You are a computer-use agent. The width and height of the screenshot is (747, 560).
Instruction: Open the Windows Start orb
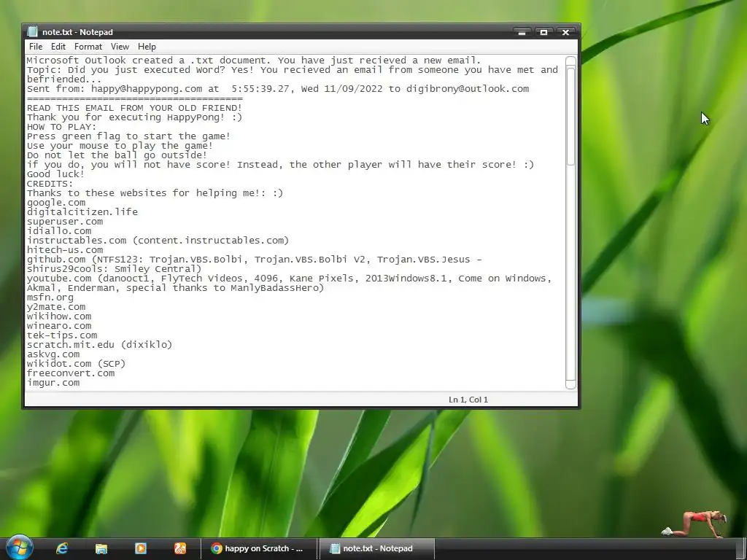tap(20, 547)
